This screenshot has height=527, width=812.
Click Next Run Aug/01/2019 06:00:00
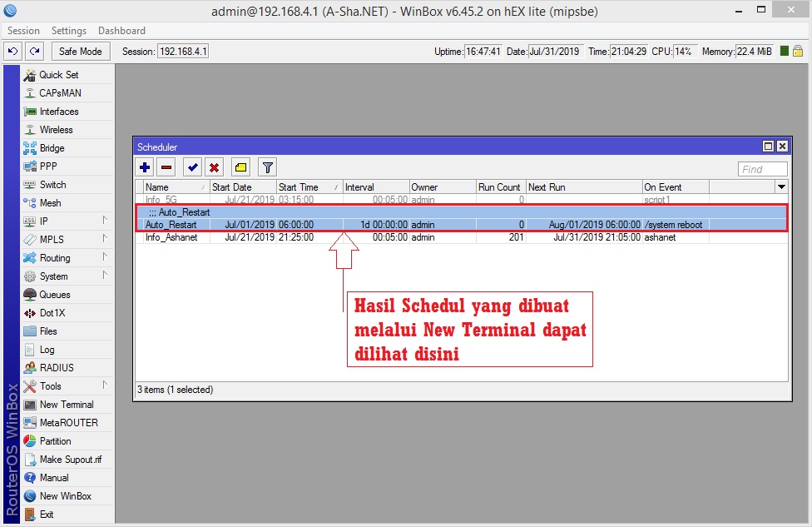tap(594, 225)
